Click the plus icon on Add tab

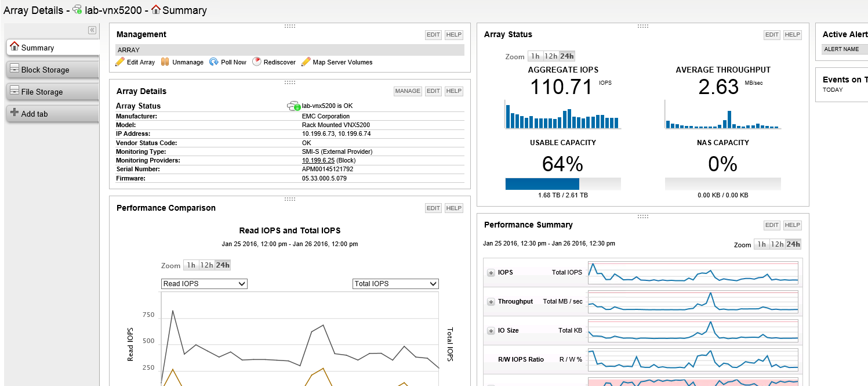coord(14,113)
